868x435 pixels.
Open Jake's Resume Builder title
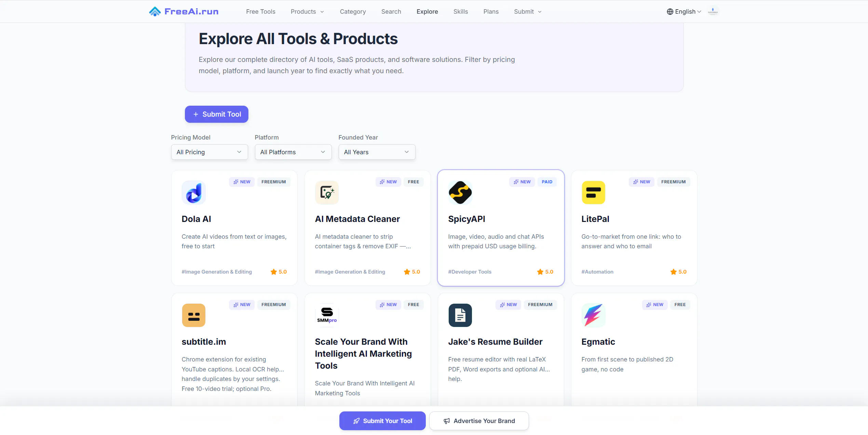(495, 342)
